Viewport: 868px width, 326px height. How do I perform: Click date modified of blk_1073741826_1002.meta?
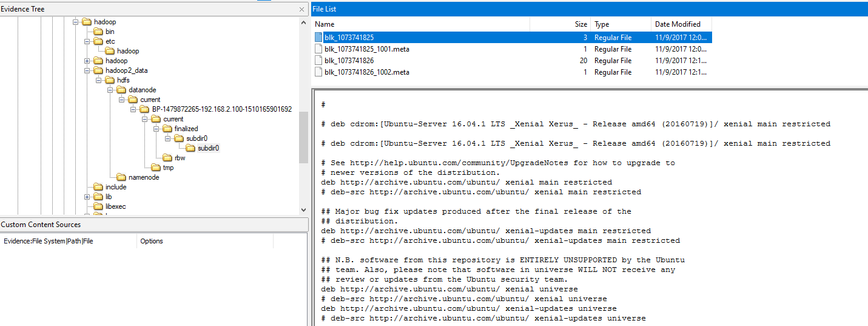coord(681,72)
